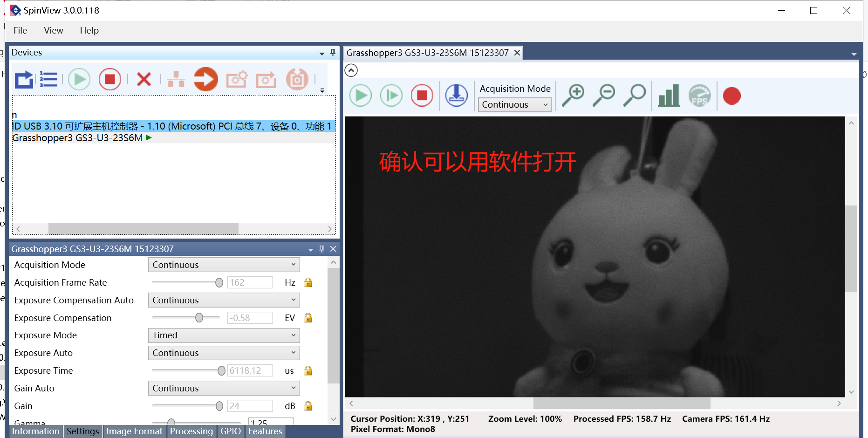Toggle the Exposure Compensation lock icon
Image resolution: width=868 pixels, height=438 pixels.
[308, 318]
